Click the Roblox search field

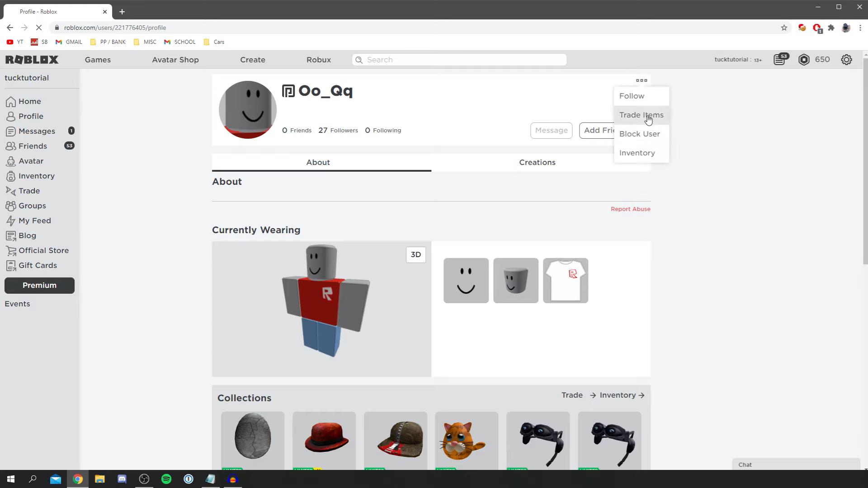459,60
